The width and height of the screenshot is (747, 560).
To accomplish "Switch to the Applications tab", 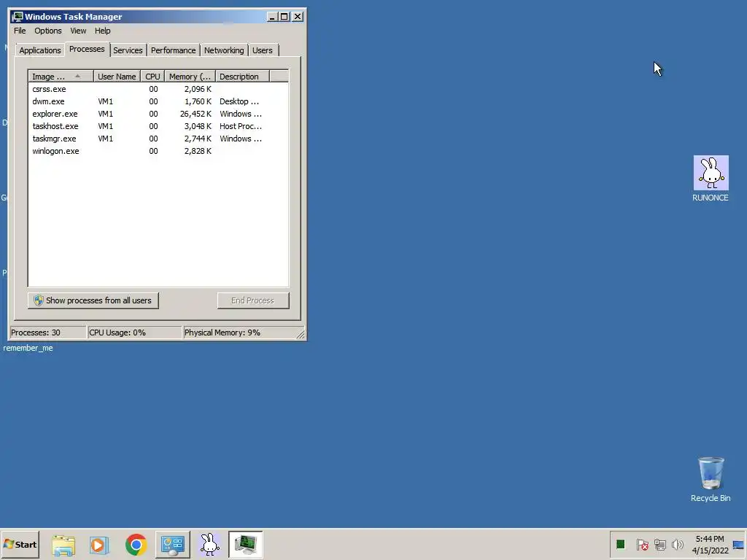I will coord(40,50).
